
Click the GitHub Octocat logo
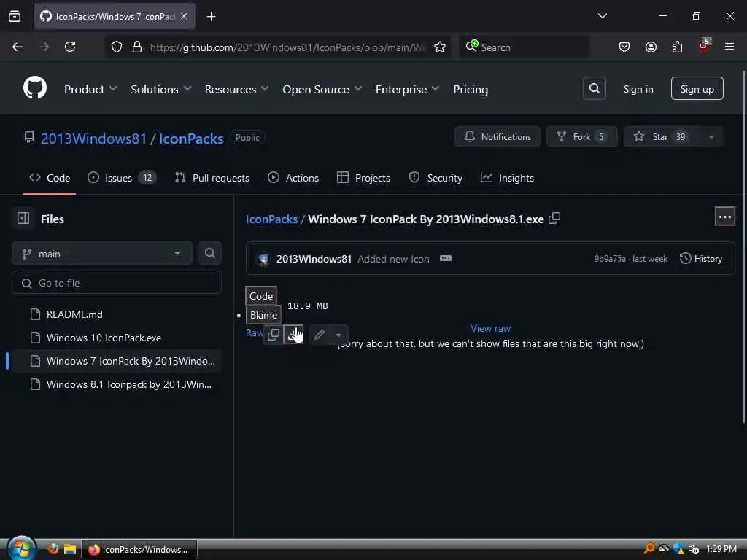click(x=35, y=88)
